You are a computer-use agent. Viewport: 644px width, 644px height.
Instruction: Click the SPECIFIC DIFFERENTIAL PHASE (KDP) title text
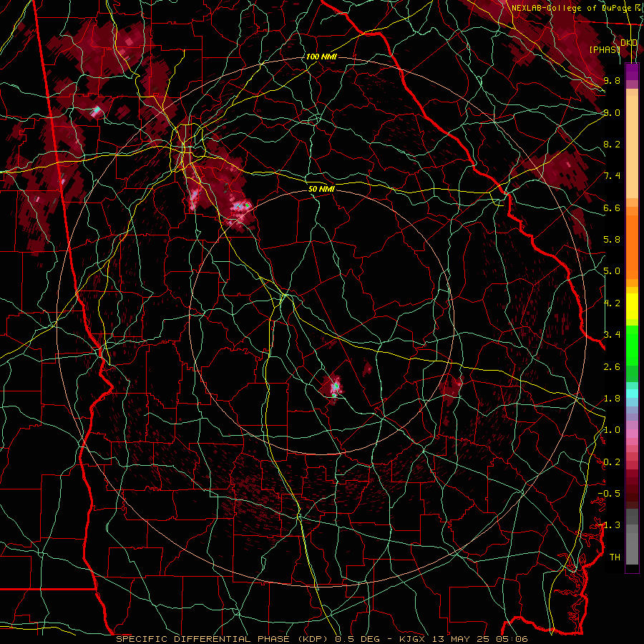pos(220,639)
